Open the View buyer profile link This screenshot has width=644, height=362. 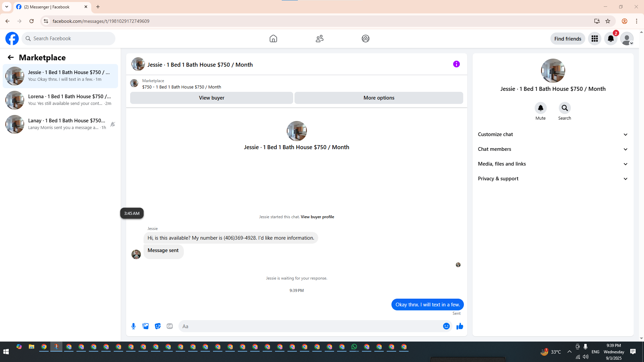tap(317, 217)
